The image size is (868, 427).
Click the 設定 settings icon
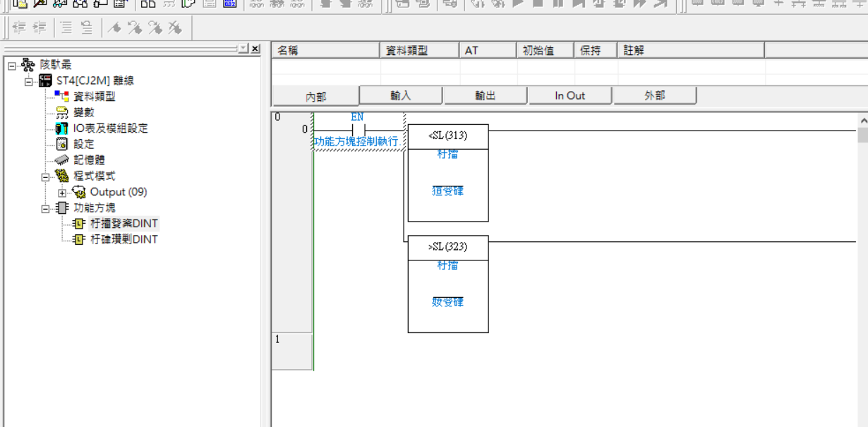tap(62, 144)
